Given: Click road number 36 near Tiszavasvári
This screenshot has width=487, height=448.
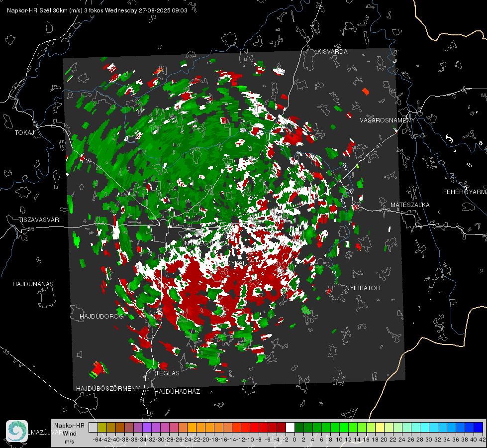Looking at the screenshot, I should (x=31, y=229).
